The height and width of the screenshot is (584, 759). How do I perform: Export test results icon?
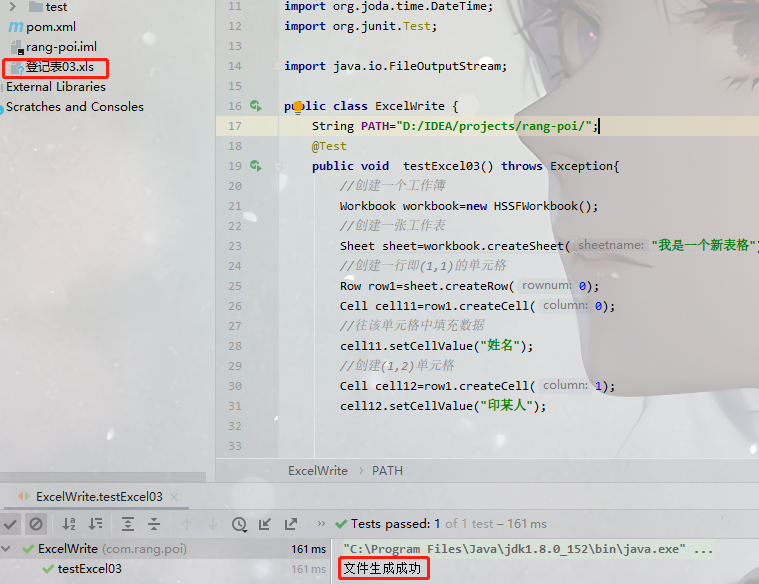pyautogui.click(x=291, y=524)
